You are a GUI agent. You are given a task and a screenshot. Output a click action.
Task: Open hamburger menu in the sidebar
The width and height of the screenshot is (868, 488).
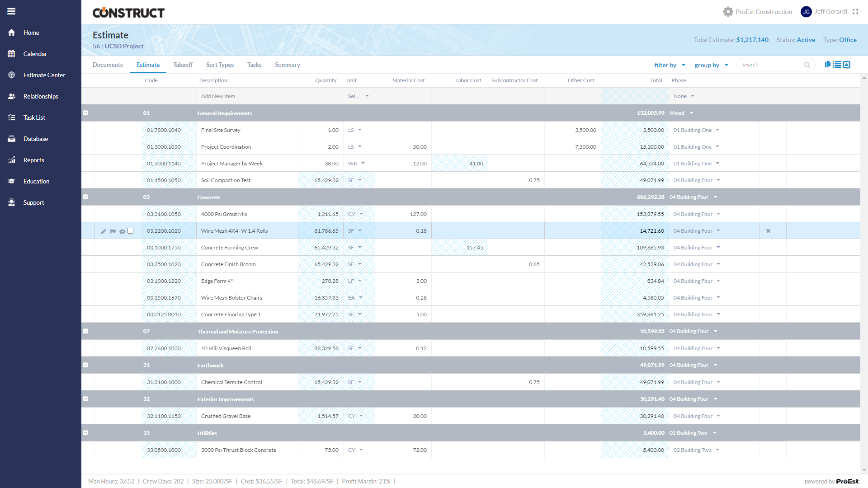point(11,11)
